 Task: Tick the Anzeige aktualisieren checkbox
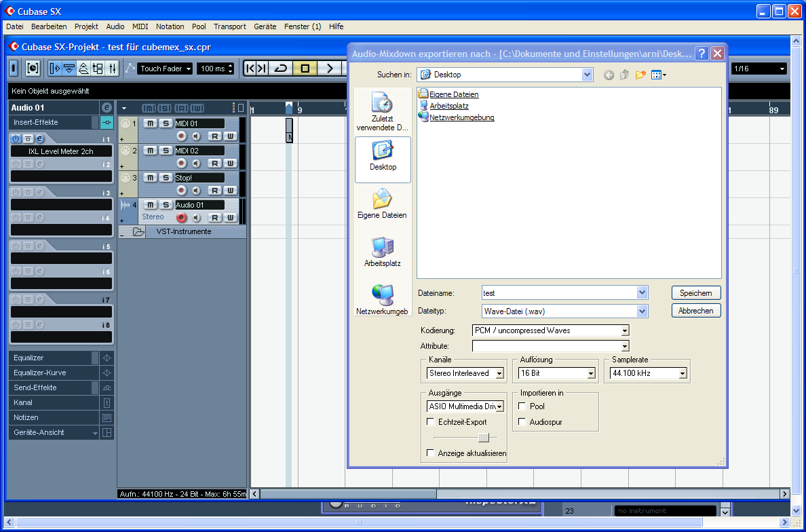pos(431,453)
